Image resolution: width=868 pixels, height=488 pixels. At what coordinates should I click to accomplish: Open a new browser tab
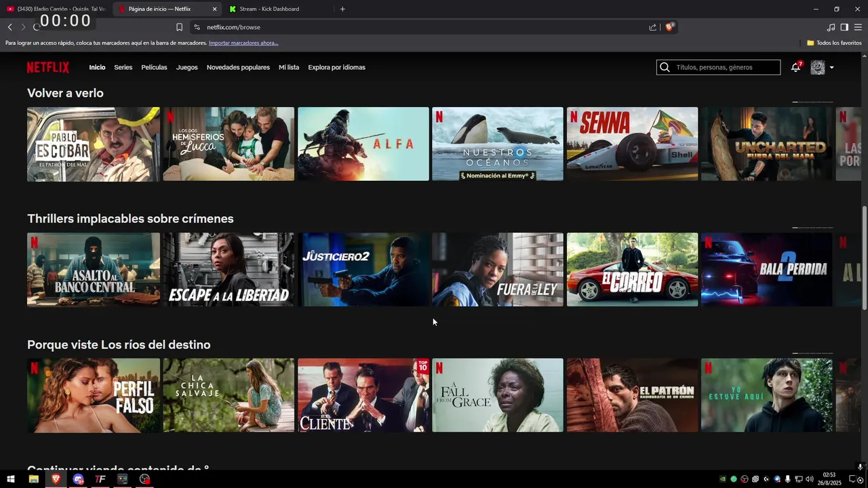click(342, 9)
